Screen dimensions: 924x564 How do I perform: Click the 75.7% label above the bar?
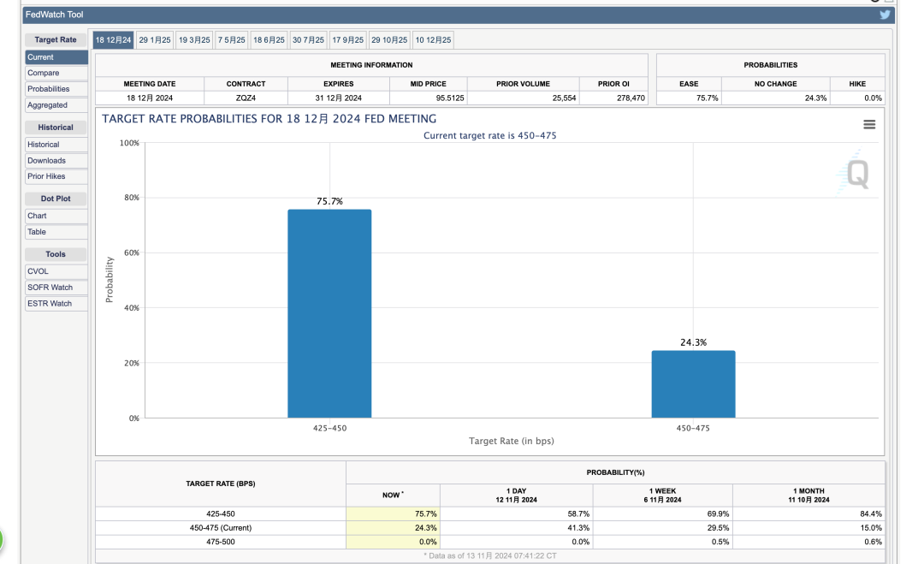329,201
